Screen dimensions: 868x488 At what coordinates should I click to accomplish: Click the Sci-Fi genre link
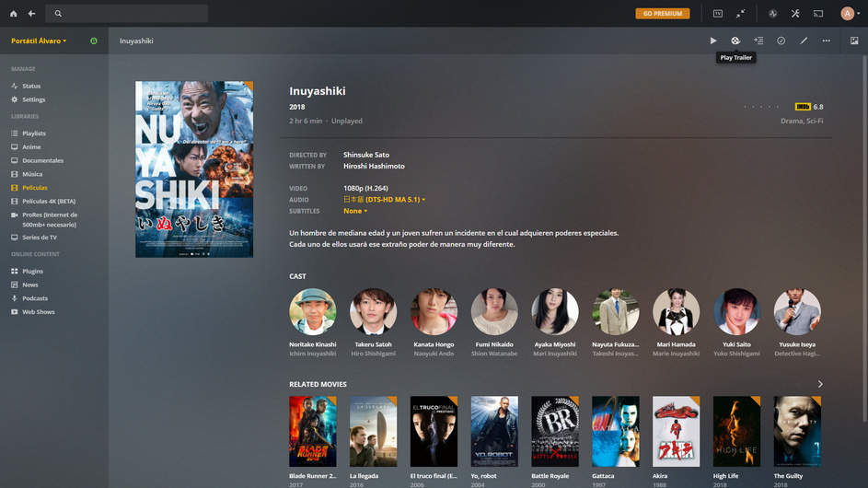click(814, 121)
